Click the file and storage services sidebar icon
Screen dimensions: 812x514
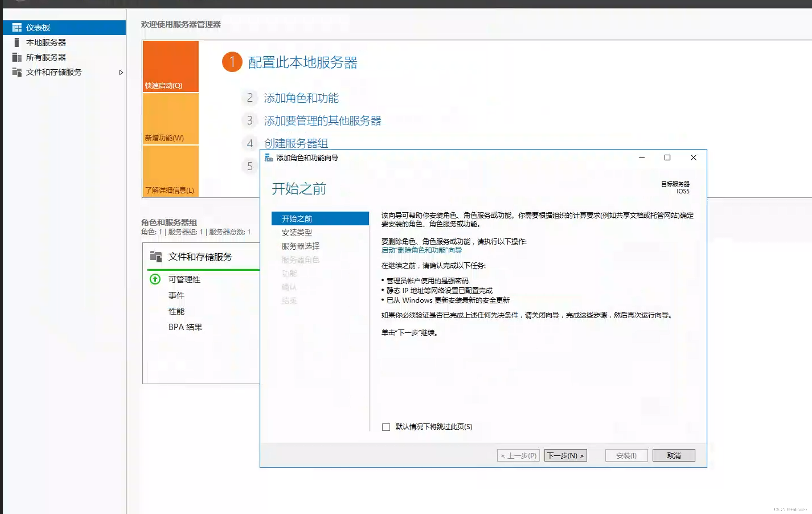tap(17, 72)
